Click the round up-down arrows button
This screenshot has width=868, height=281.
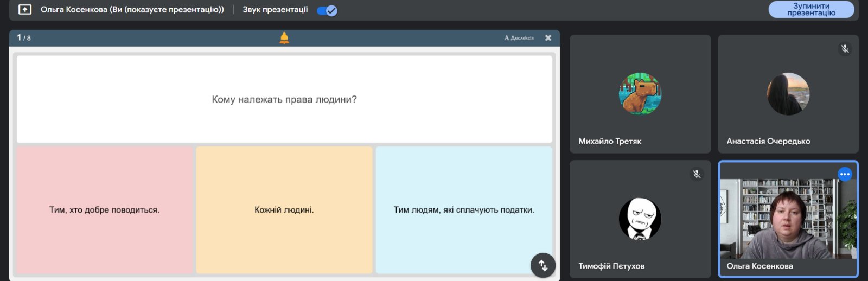[x=543, y=265]
